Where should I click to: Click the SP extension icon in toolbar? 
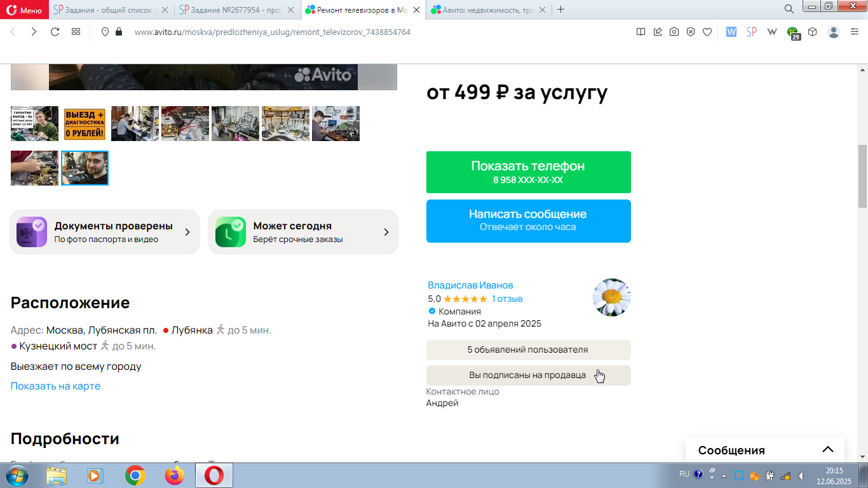[x=752, y=32]
